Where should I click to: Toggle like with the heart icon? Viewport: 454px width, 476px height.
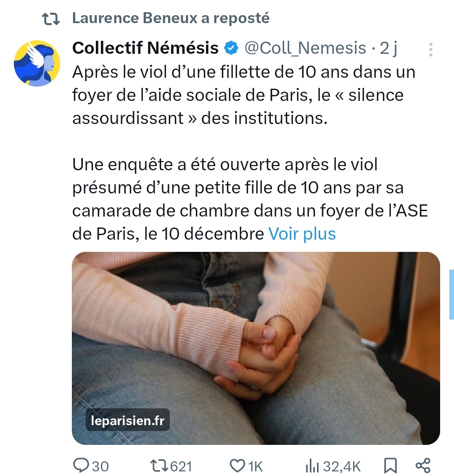pos(237,465)
